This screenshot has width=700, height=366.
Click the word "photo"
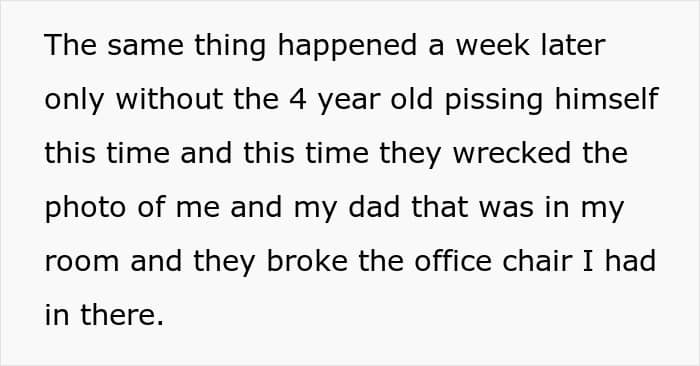[x=85, y=209]
